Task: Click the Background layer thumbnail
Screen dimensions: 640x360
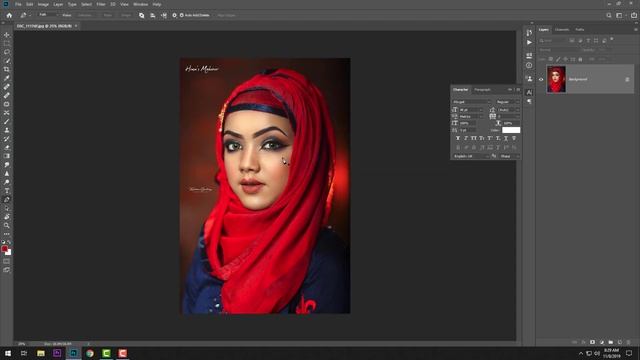Action: (x=556, y=79)
